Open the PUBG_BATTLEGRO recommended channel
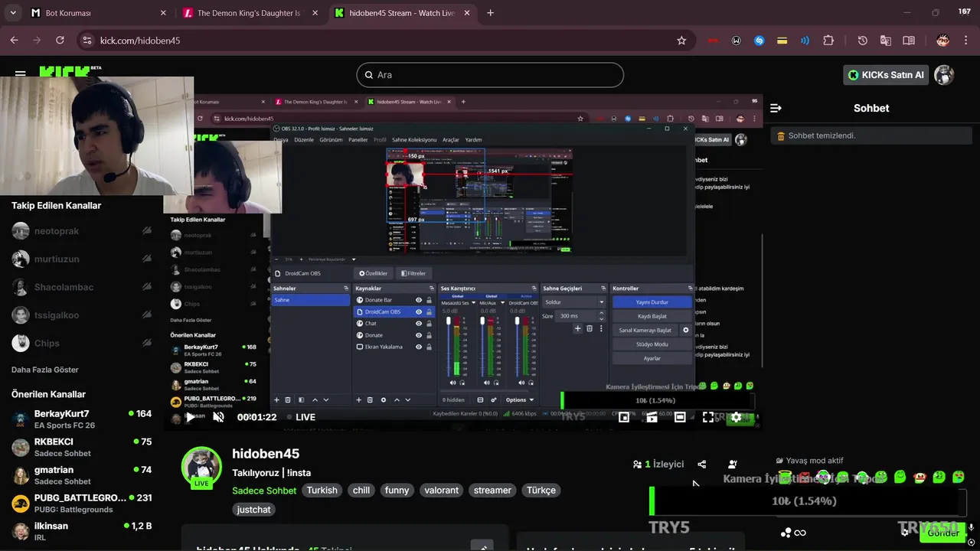980x551 pixels. click(x=81, y=504)
